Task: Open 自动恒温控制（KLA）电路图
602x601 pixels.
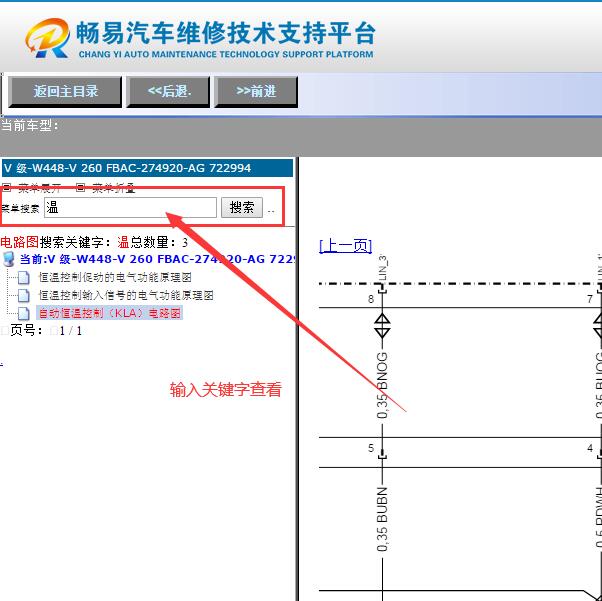Action: click(109, 313)
